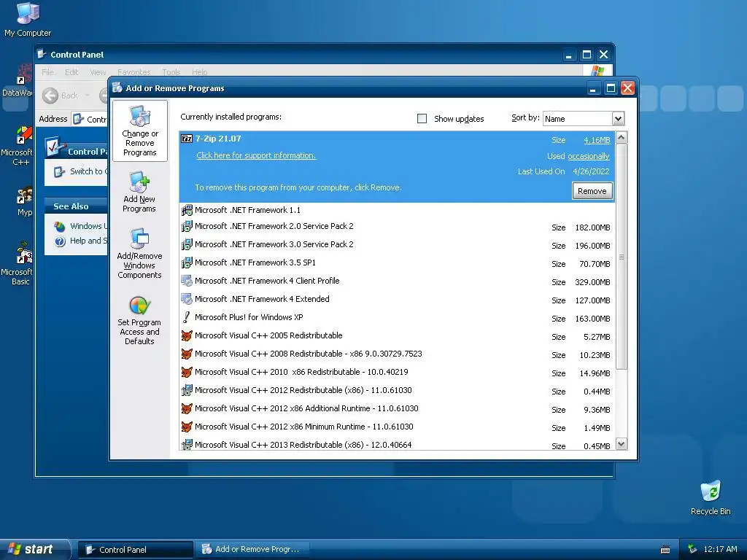Select Visual C++ 2012 x86 Additional Runtime
This screenshot has width=747, height=560.
[397, 409]
